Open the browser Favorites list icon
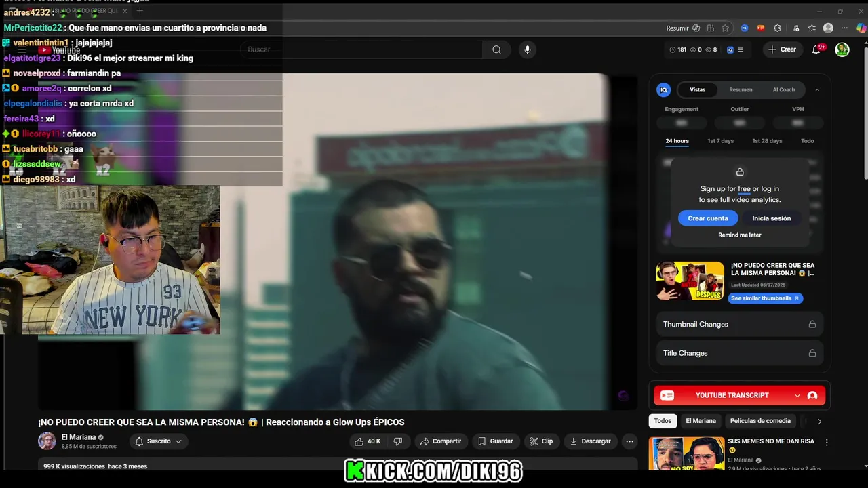This screenshot has height=488, width=868. tap(812, 28)
